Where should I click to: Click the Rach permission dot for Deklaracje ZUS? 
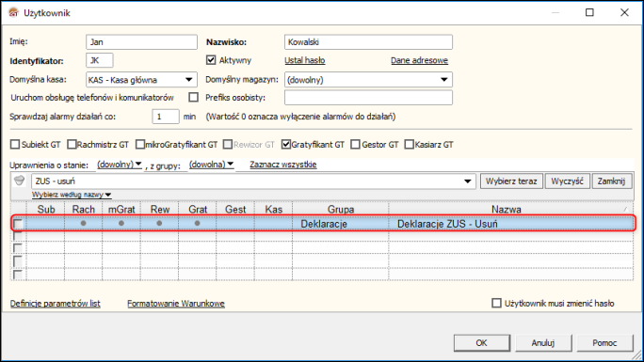pos(84,223)
